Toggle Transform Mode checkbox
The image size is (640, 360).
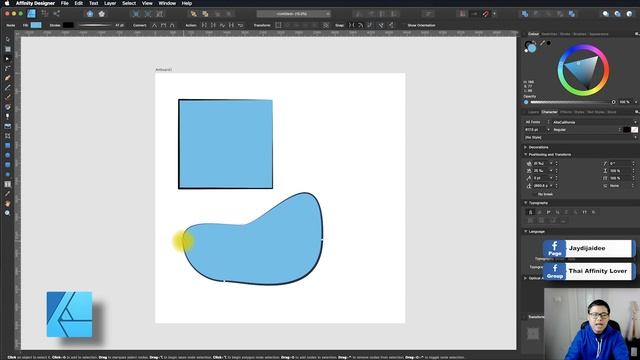tap(278, 25)
